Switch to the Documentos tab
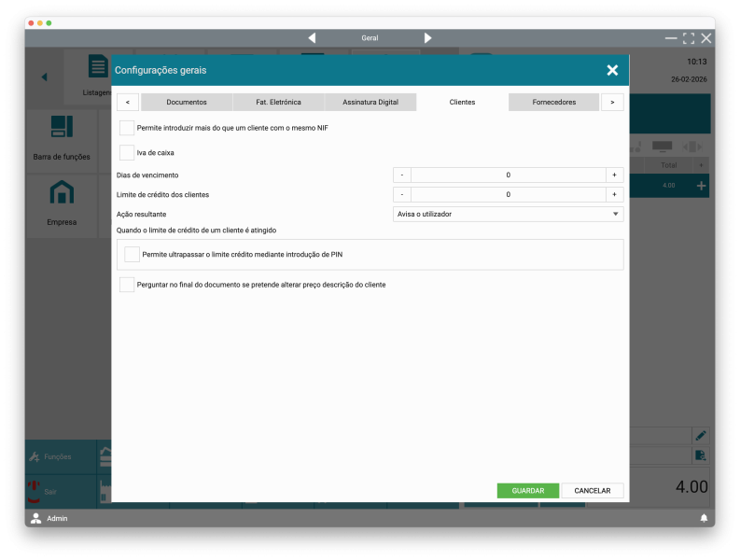Image resolution: width=740 pixels, height=560 pixels. [x=187, y=102]
